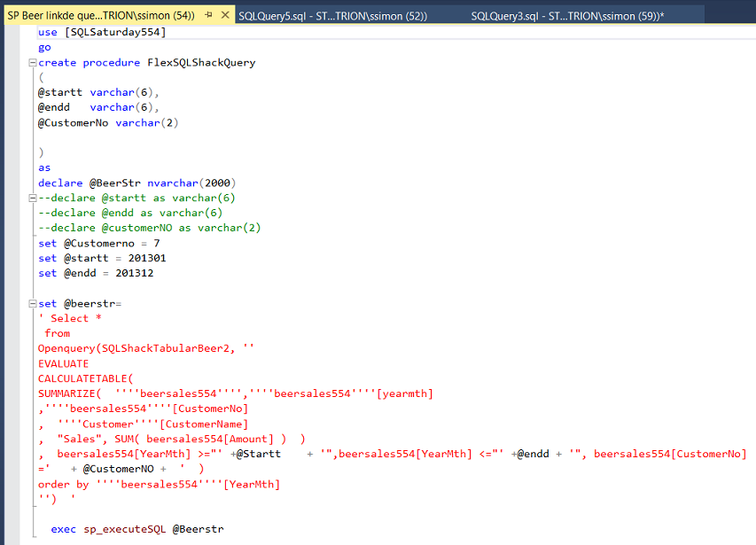Pin the SP Beer linkde query tab
The image size is (756, 545).
tap(208, 15)
